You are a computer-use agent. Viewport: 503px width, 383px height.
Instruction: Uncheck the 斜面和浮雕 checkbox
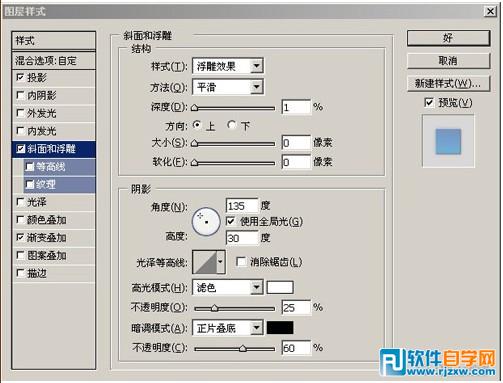pyautogui.click(x=20, y=149)
